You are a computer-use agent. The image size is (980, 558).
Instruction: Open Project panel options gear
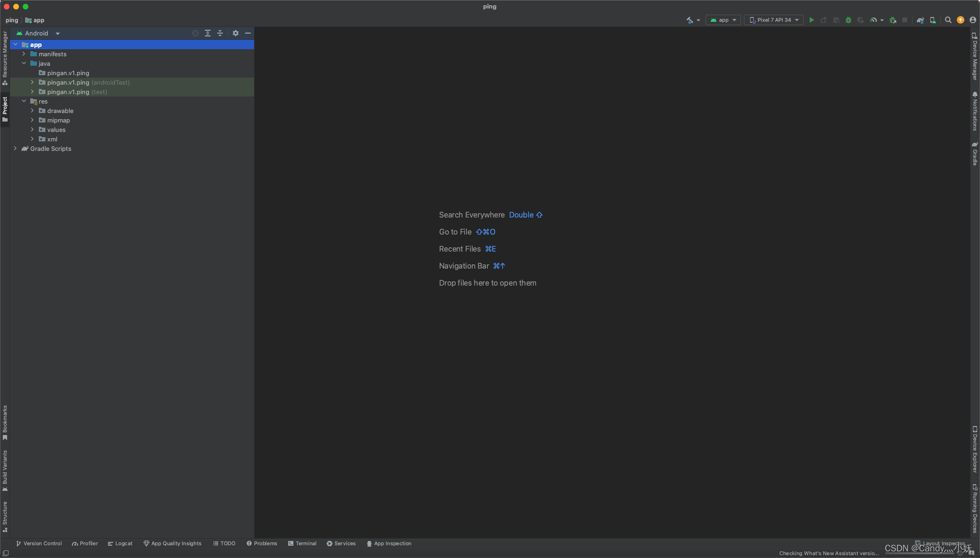(236, 33)
